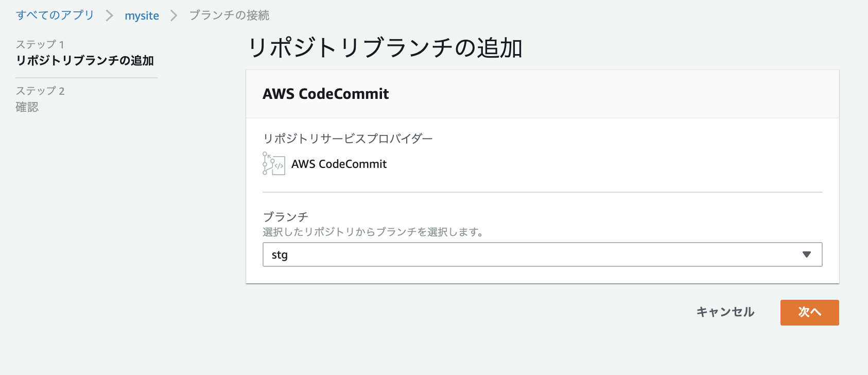Select ステップ 1 label in sidebar
The width and height of the screenshot is (868, 375).
(x=40, y=44)
